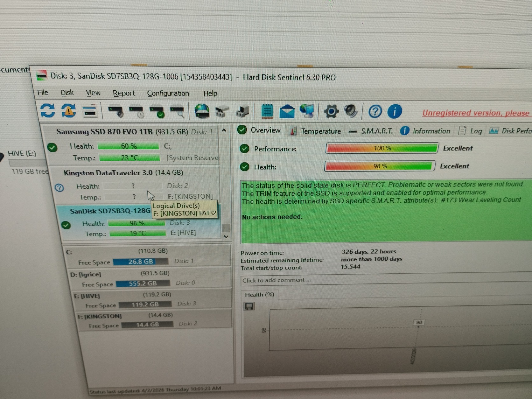Click the green check next to Samsung health
532x399 pixels.
tap(52, 147)
